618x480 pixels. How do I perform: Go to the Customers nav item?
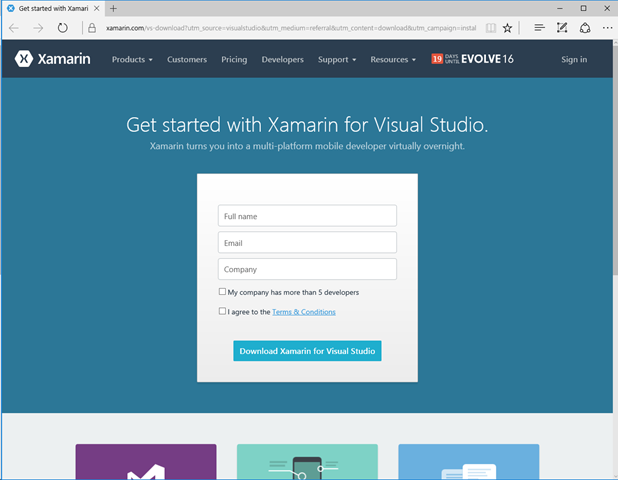[187, 60]
